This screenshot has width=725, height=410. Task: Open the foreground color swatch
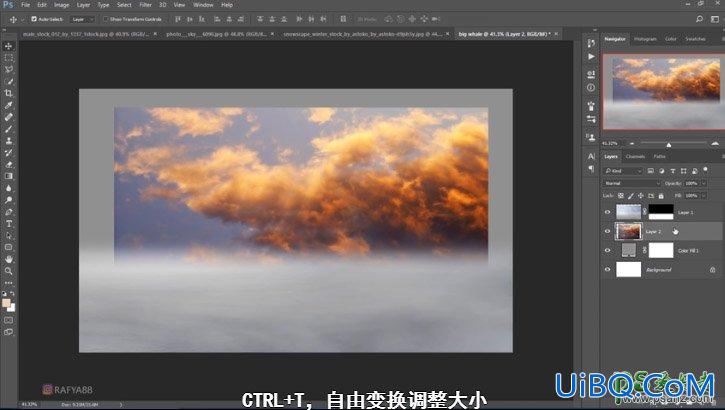tap(6, 303)
